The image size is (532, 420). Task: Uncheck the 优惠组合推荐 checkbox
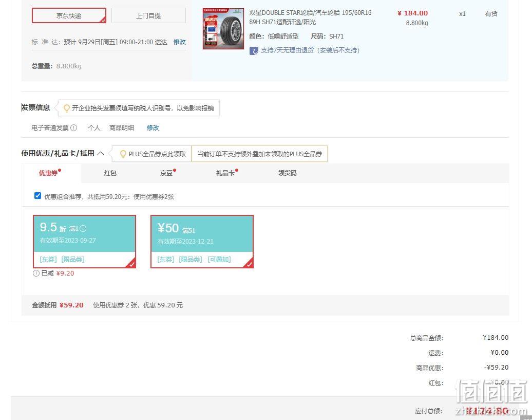pos(37,196)
